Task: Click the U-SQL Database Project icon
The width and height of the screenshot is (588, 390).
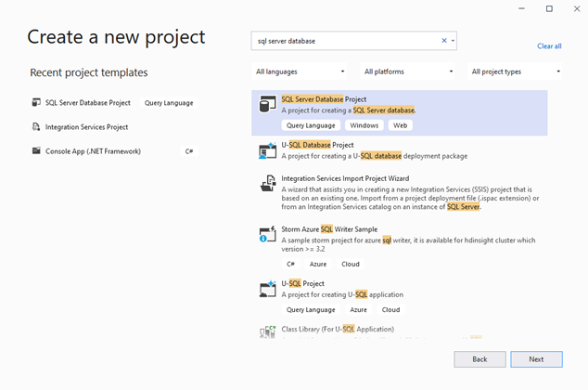Action: point(267,150)
